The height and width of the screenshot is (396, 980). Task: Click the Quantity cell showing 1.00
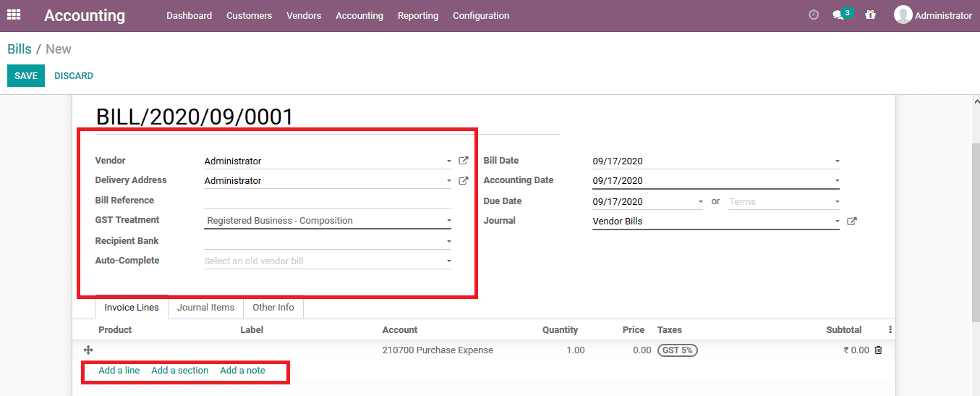pyautogui.click(x=576, y=350)
